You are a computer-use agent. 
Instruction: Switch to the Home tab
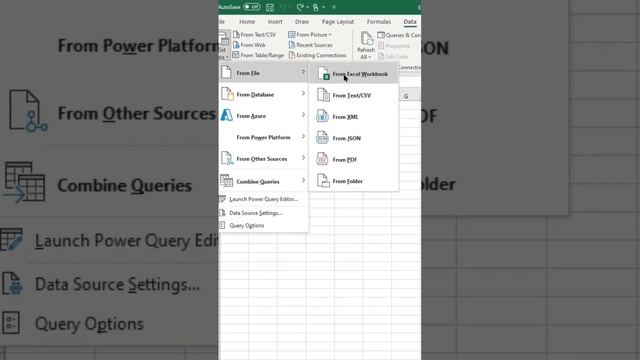247,22
